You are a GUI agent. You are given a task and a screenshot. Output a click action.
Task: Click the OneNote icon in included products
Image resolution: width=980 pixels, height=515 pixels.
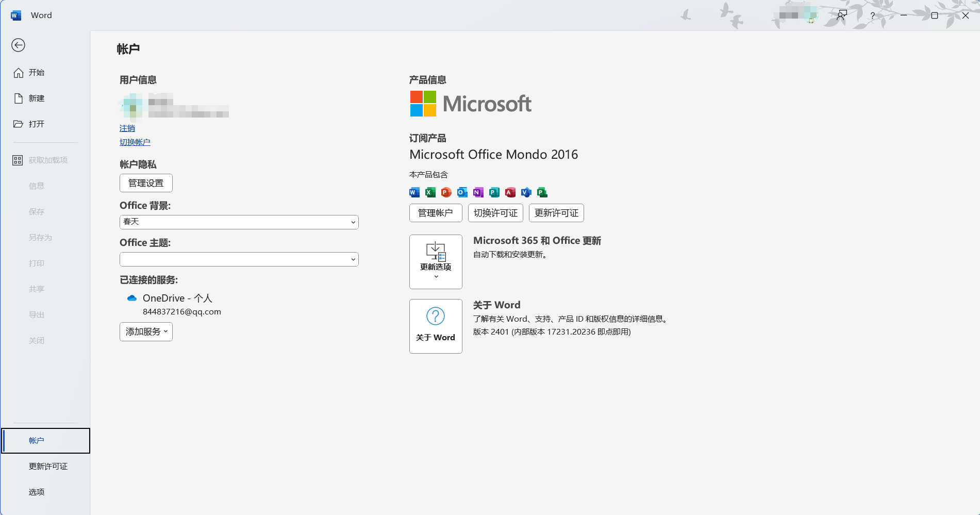478,193
